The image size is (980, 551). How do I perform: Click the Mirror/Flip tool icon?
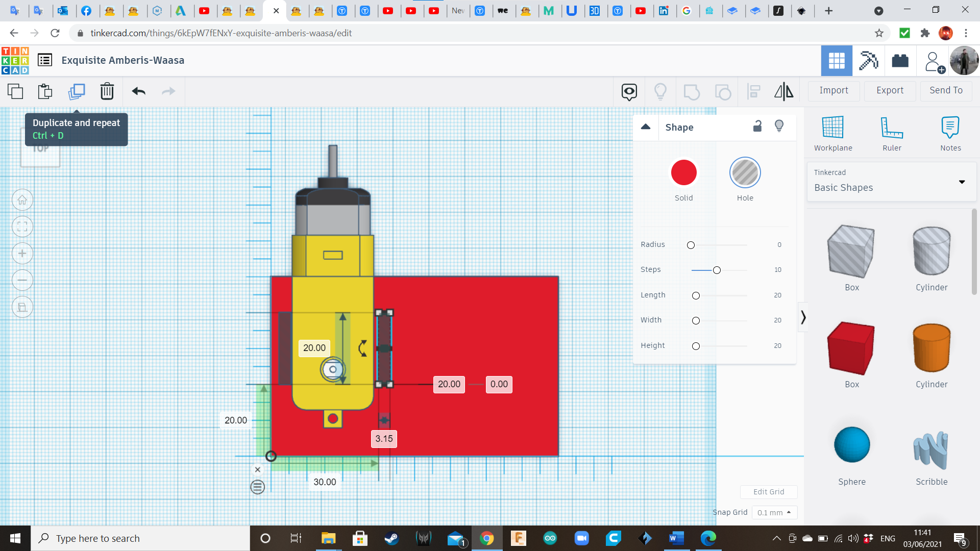click(x=783, y=91)
